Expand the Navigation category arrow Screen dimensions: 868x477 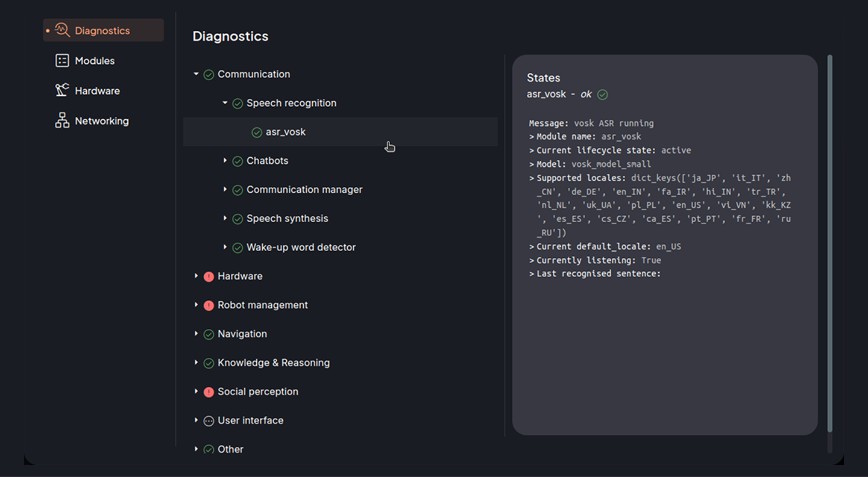click(196, 334)
